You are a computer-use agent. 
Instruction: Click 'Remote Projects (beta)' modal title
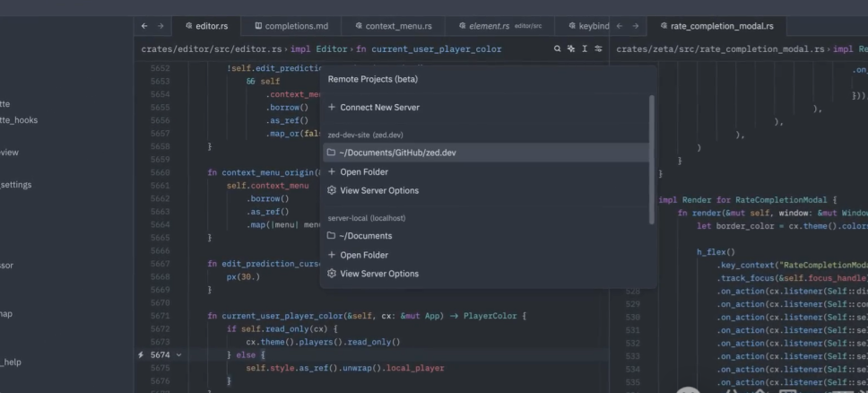[372, 79]
